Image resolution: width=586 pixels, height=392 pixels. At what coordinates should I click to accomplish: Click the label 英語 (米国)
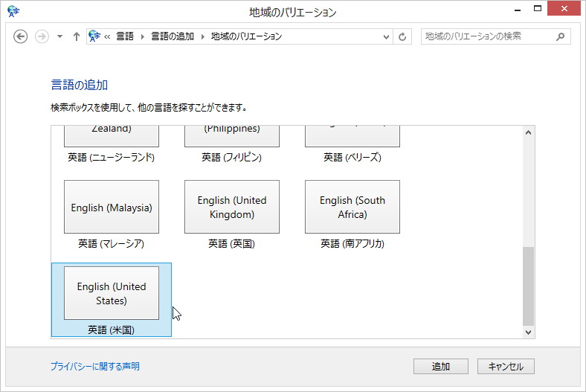(112, 330)
